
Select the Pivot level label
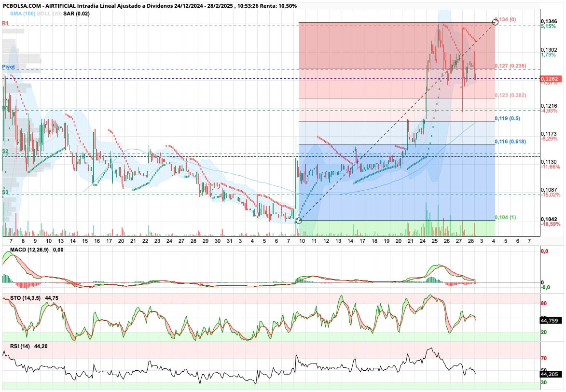pos(8,67)
